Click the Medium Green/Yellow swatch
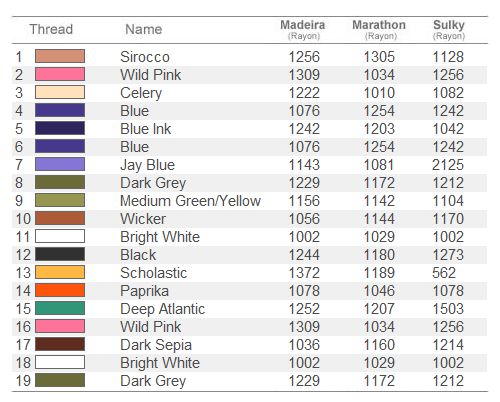 coord(60,200)
